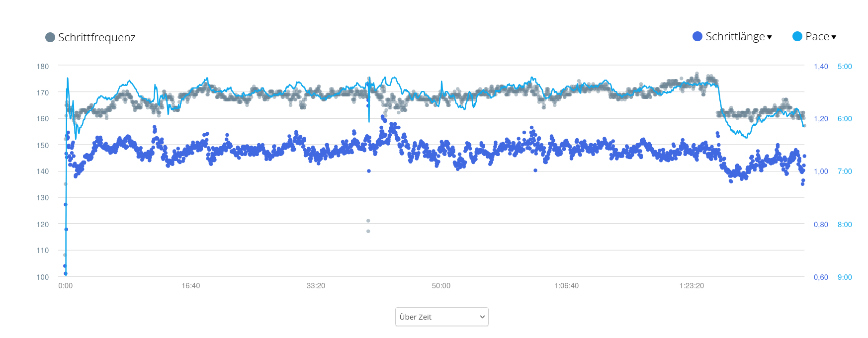Image resolution: width=868 pixels, height=338 pixels.
Task: Click the blue Schrittlänge legend dot
Action: tap(697, 36)
